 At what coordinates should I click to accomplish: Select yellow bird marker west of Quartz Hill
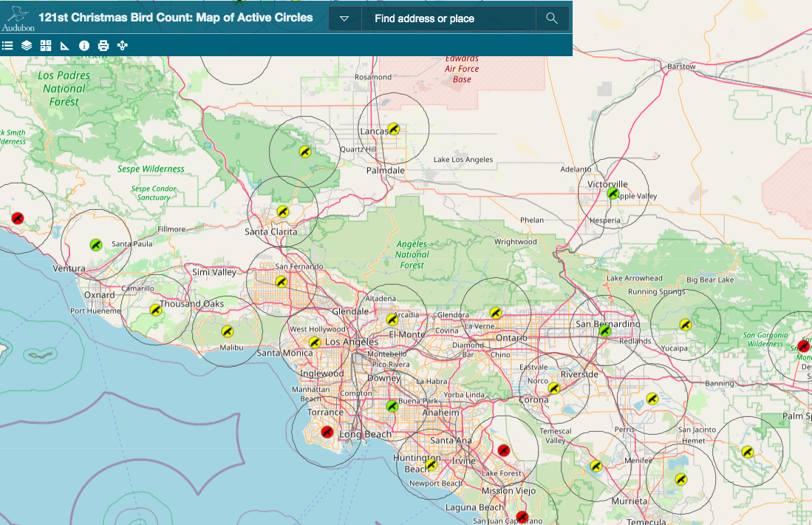[x=305, y=152]
